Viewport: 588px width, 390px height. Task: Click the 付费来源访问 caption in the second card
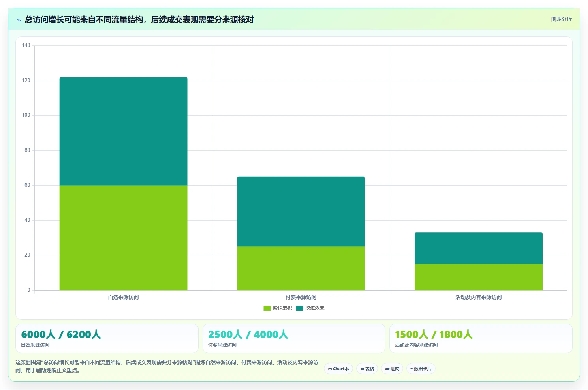(x=222, y=345)
